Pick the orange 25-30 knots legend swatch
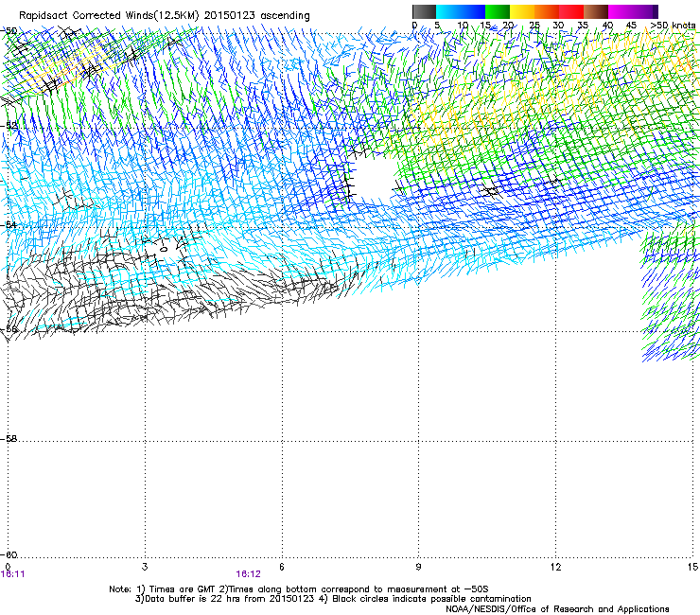This screenshot has width=700, height=615. click(547, 11)
